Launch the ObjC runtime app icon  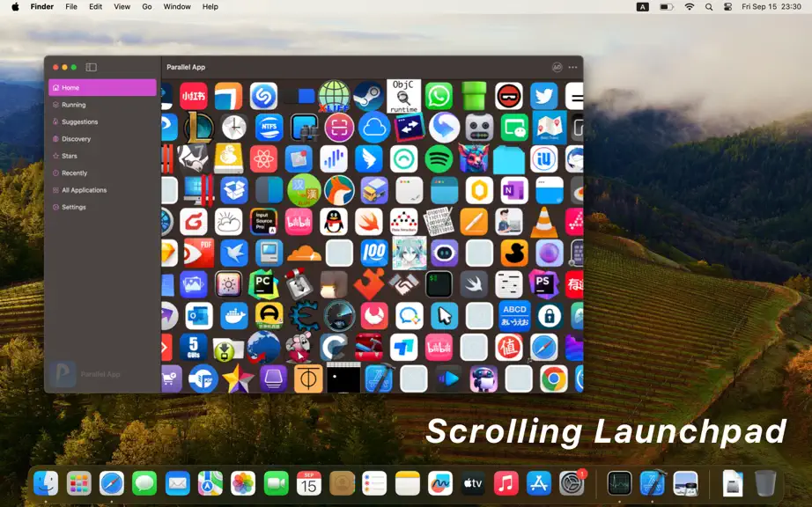tap(403, 96)
